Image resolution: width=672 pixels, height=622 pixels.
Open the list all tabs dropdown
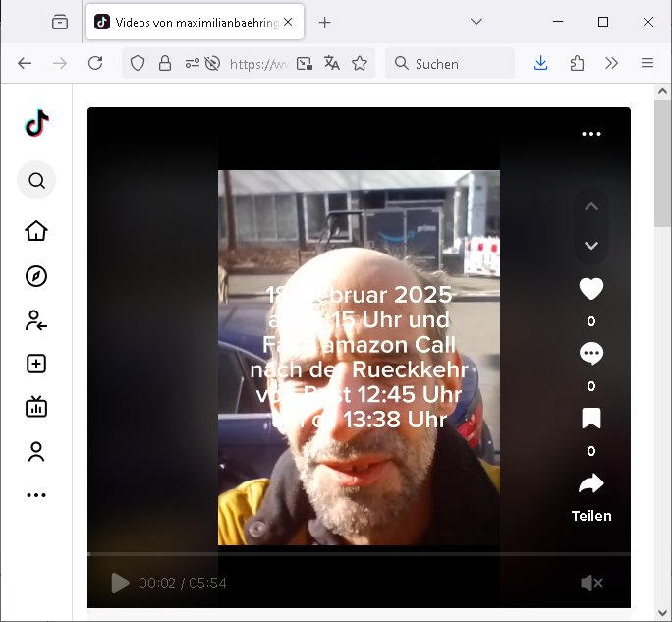tap(476, 22)
